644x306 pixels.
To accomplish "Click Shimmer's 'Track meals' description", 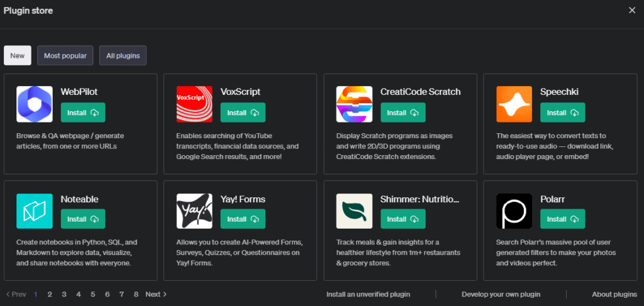I will coord(398,252).
